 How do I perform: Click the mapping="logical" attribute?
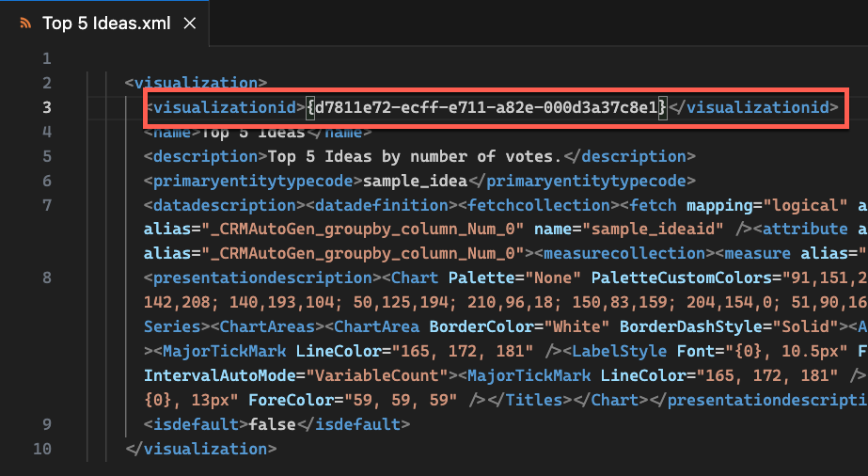pyautogui.click(x=767, y=205)
